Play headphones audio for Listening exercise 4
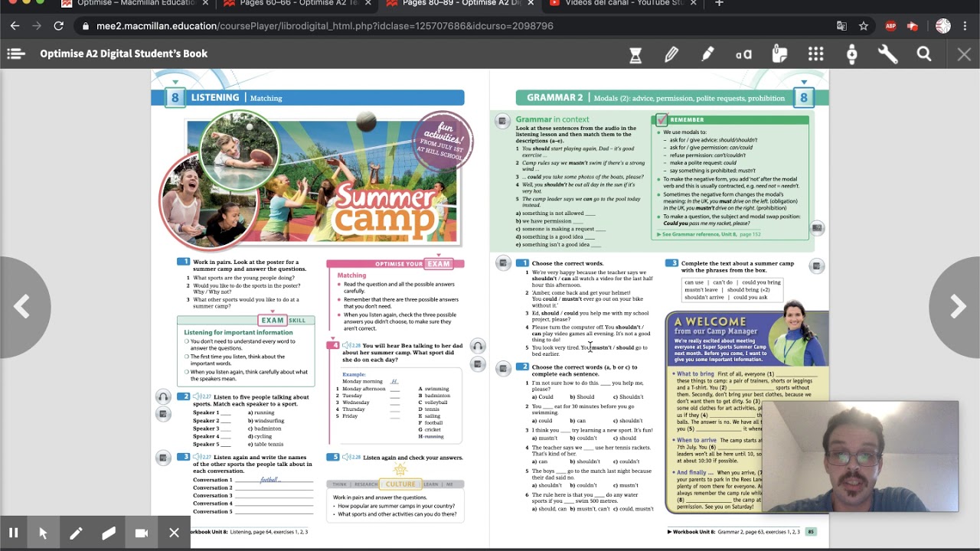This screenshot has width=980, height=551. coord(478,346)
